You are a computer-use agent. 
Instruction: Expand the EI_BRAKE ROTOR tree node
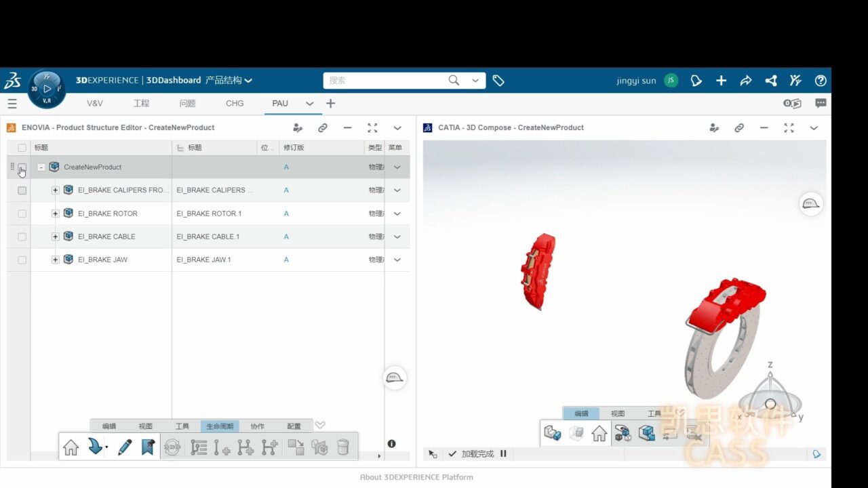(56, 213)
